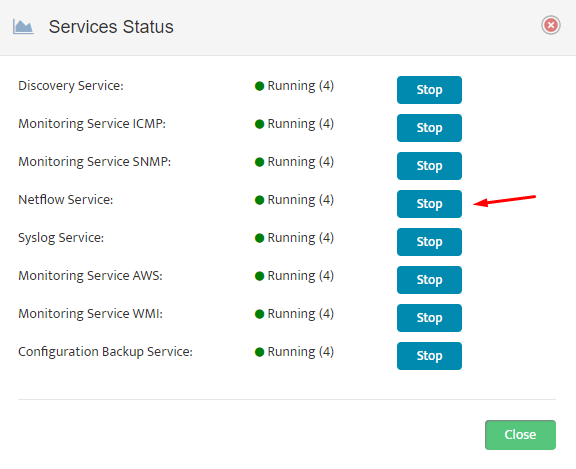The image size is (576, 469).
Task: Click Running (4) status for Monitoring Service AWS
Action: pos(300,276)
